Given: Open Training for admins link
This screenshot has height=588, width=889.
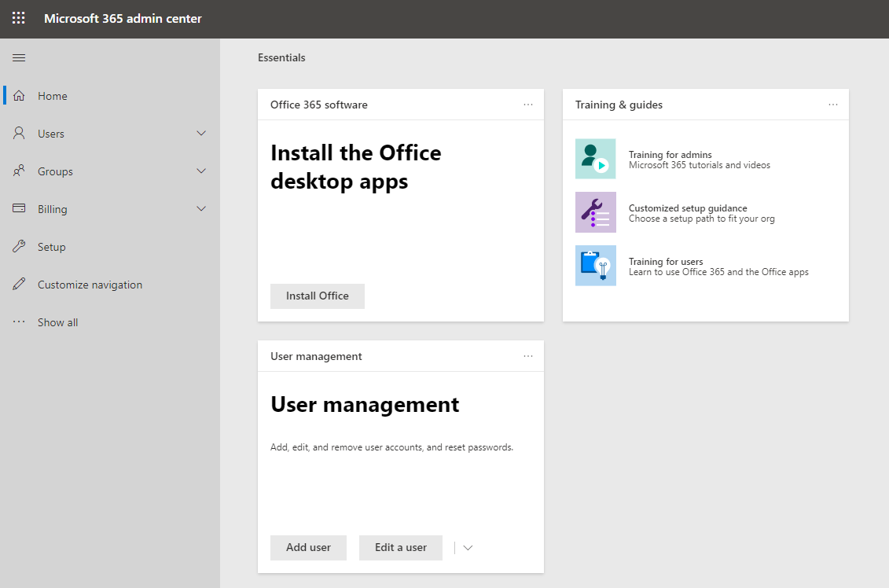Looking at the screenshot, I should [670, 155].
